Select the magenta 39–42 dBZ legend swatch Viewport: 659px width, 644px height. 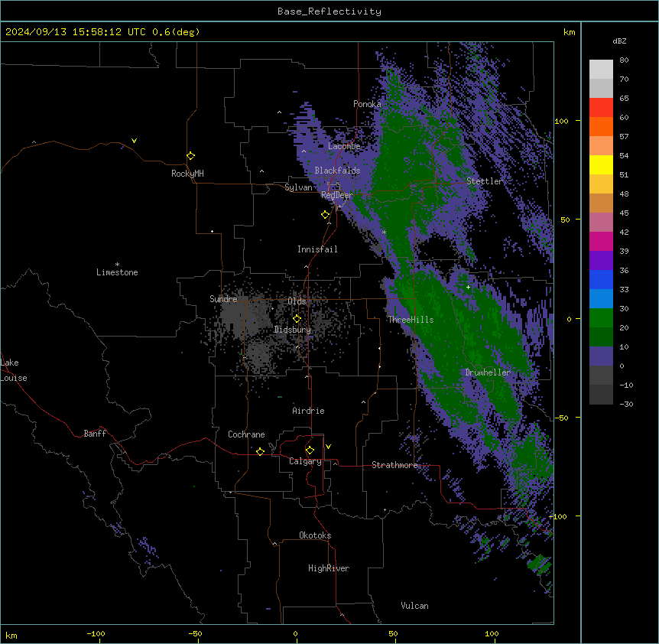[601, 241]
